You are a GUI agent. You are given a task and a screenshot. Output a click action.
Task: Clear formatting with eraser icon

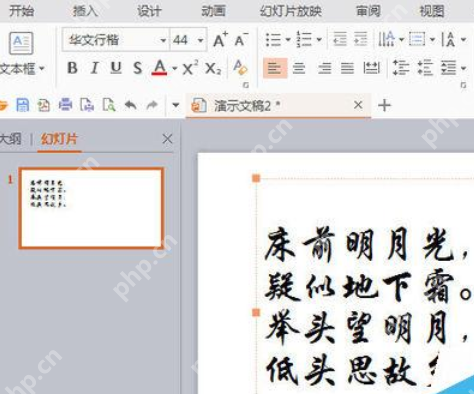pyautogui.click(x=240, y=67)
